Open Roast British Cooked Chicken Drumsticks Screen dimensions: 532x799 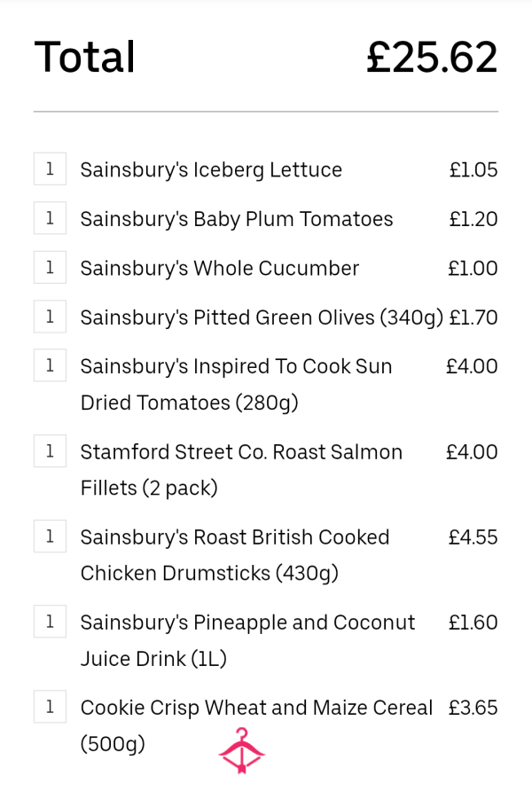pos(235,555)
